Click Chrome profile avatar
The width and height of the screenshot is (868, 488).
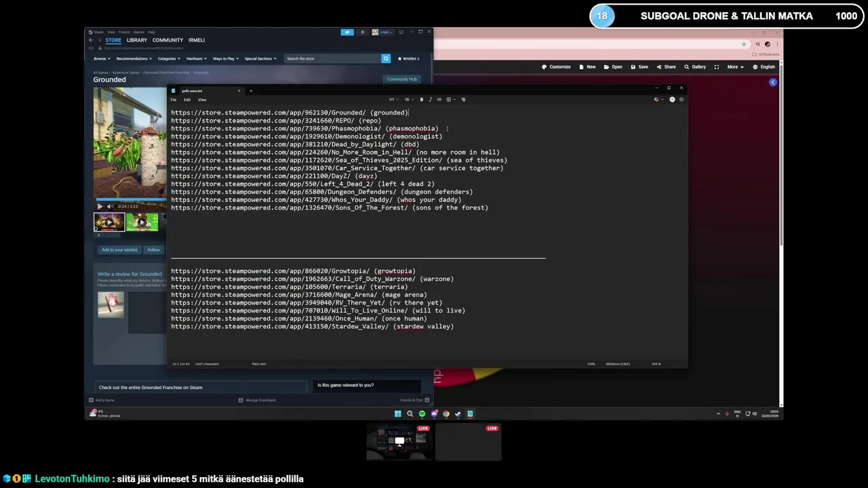(767, 45)
